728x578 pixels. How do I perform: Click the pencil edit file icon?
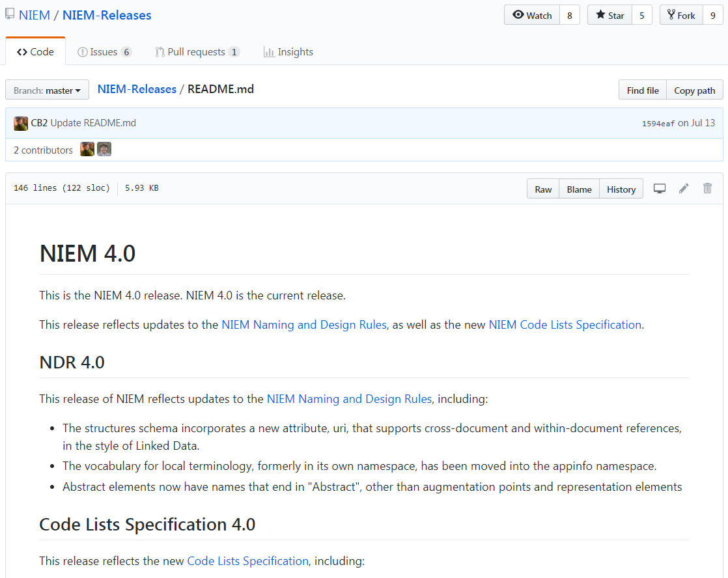(x=684, y=189)
